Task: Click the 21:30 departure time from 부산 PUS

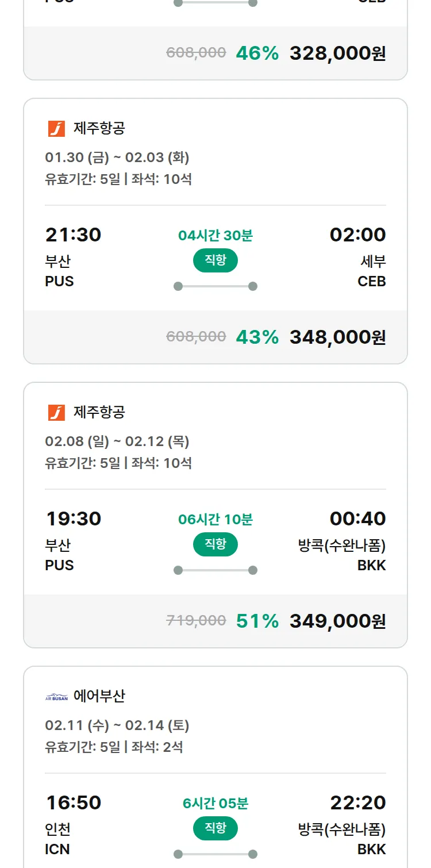Action: (73, 235)
